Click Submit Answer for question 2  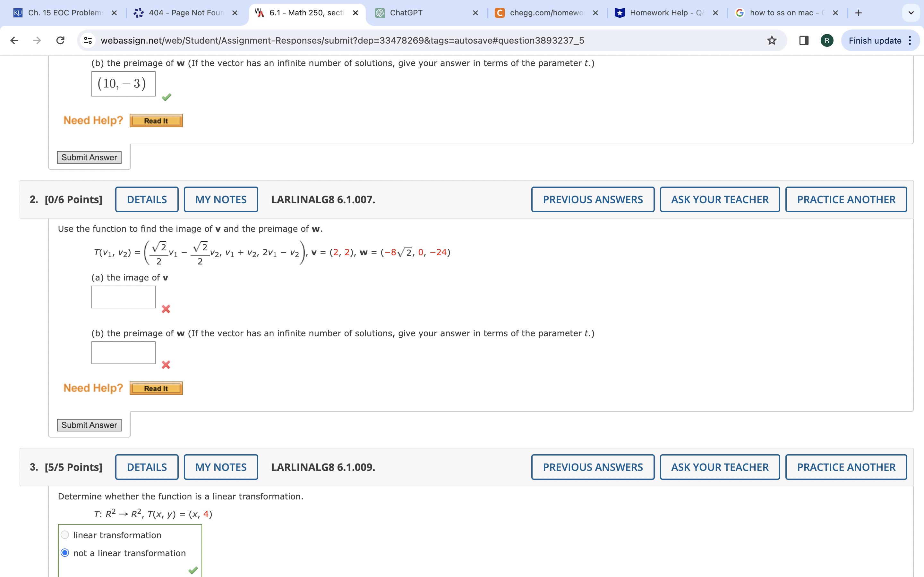89,425
